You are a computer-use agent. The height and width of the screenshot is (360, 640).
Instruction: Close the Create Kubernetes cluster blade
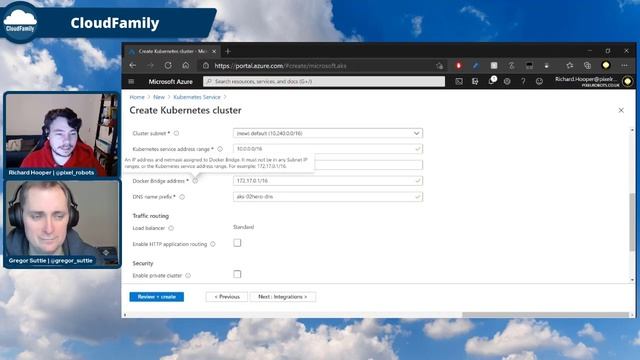click(x=621, y=110)
